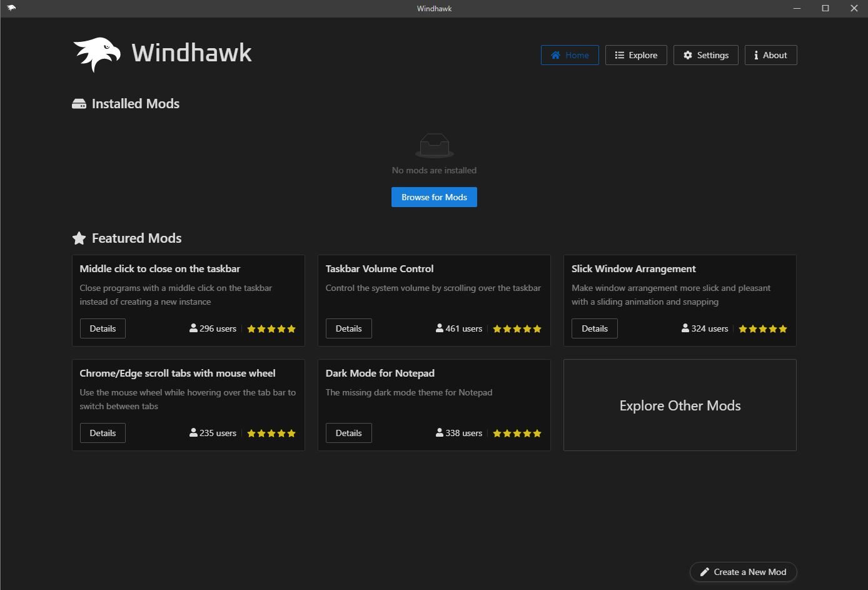The height and width of the screenshot is (590, 868).
Task: Click star rating on Chrome/Edge scroll tabs card
Action: 271,433
